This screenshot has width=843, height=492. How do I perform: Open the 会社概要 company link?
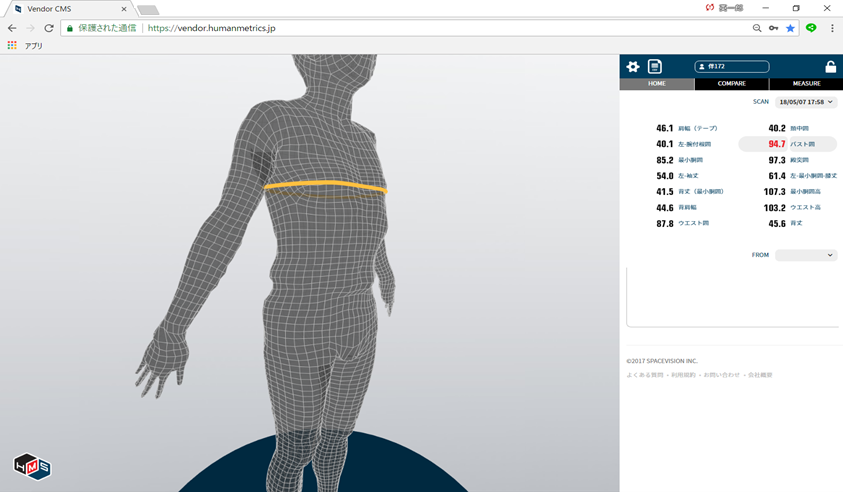(x=760, y=375)
